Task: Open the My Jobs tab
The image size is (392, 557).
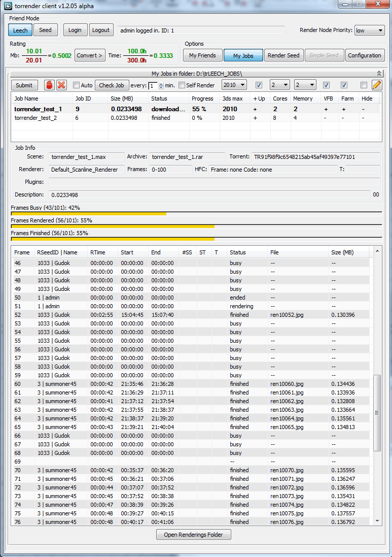Action: [243, 56]
